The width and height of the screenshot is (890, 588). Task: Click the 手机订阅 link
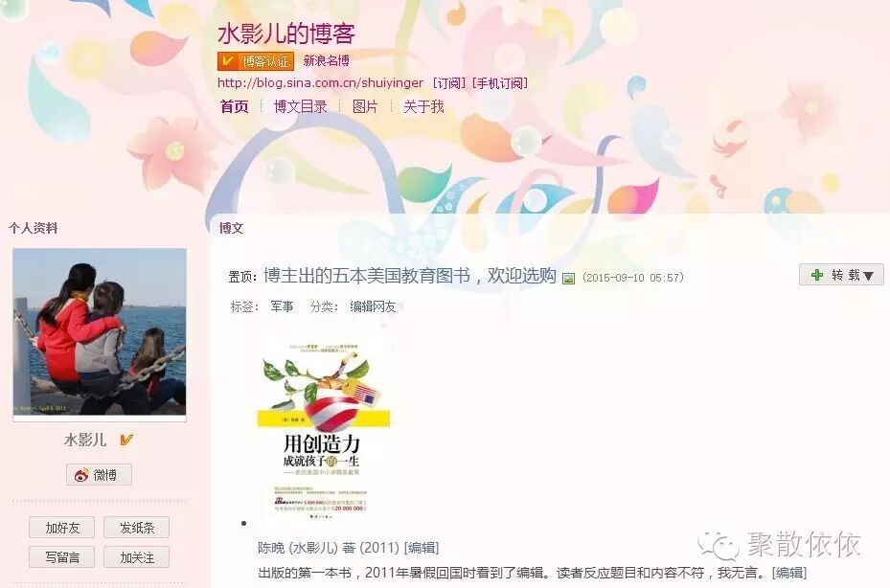click(x=500, y=83)
